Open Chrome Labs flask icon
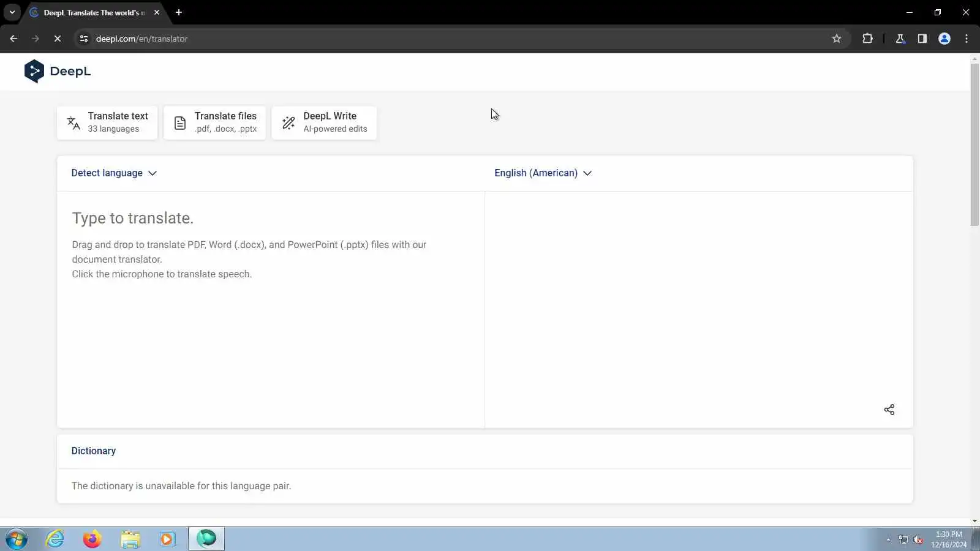The height and width of the screenshot is (551, 980). point(900,39)
